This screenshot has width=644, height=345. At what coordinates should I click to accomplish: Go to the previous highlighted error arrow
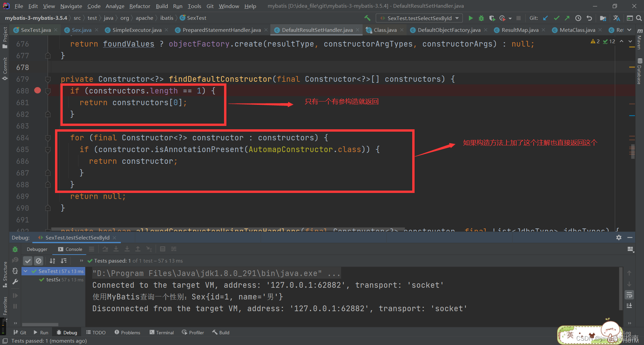622,42
